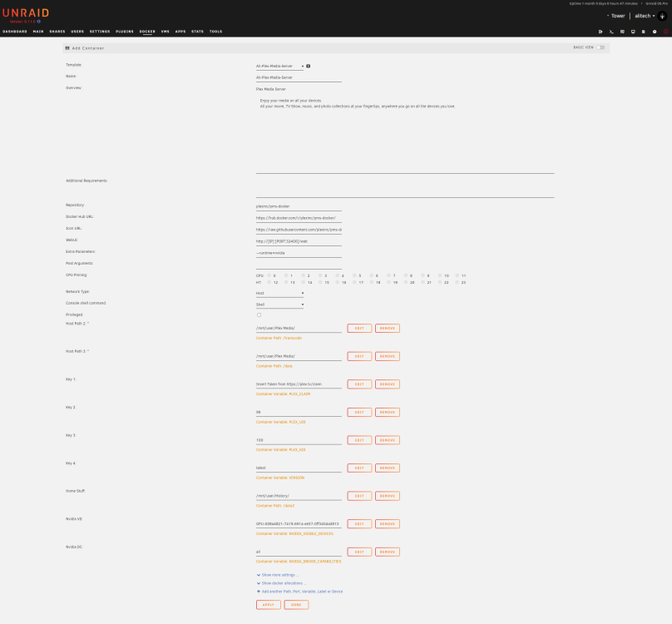Click the Name input field

pyautogui.click(x=299, y=77)
